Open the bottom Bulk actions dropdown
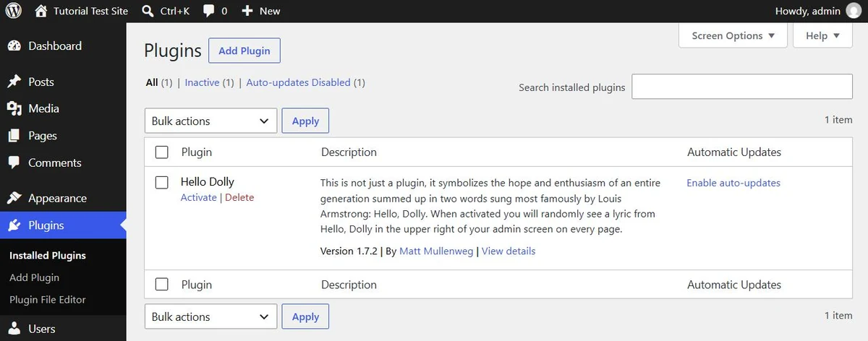The height and width of the screenshot is (341, 868). [211, 316]
